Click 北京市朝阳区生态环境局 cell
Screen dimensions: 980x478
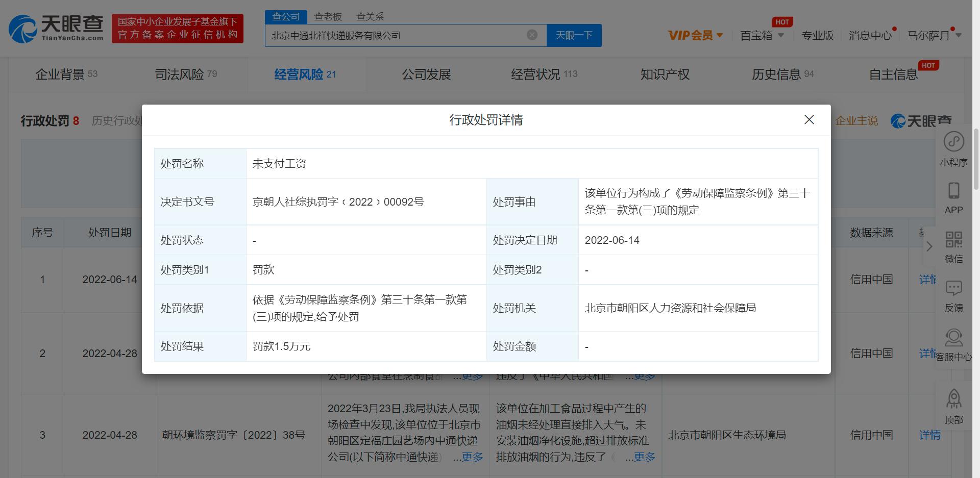click(727, 435)
